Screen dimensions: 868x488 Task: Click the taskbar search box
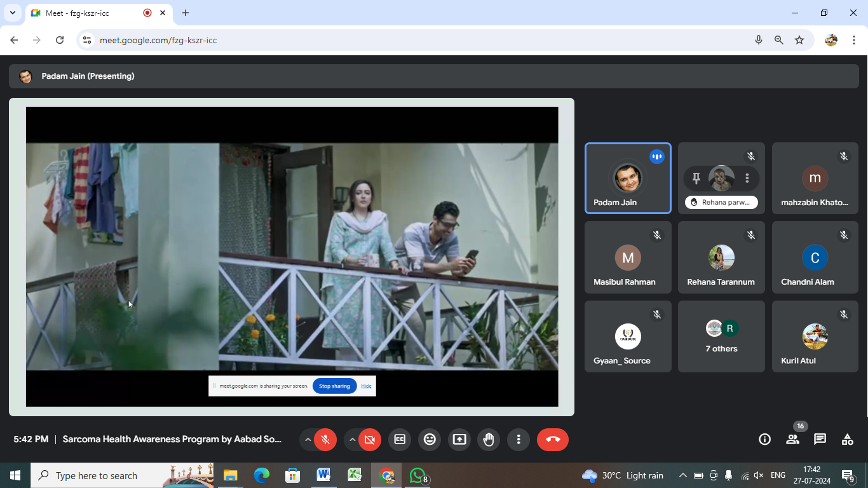122,475
